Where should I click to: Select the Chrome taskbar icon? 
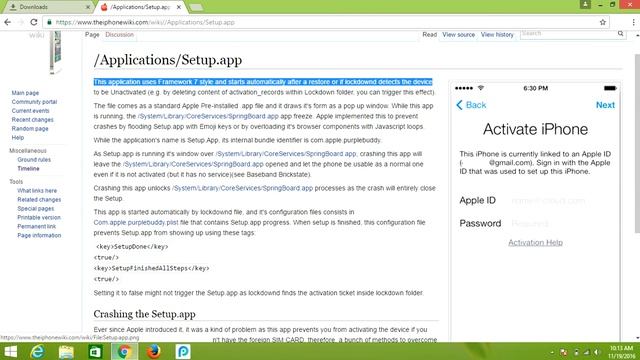click(124, 351)
